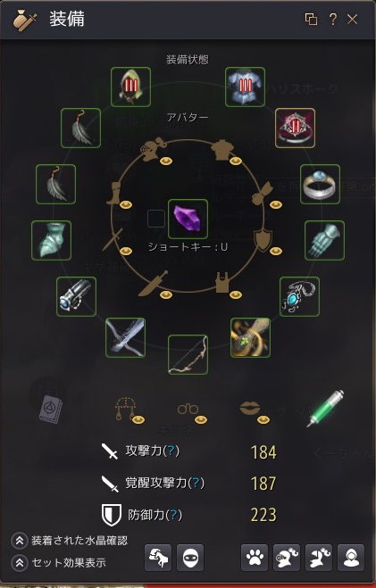
Task: Click the green syringe item icon
Action: tap(325, 408)
